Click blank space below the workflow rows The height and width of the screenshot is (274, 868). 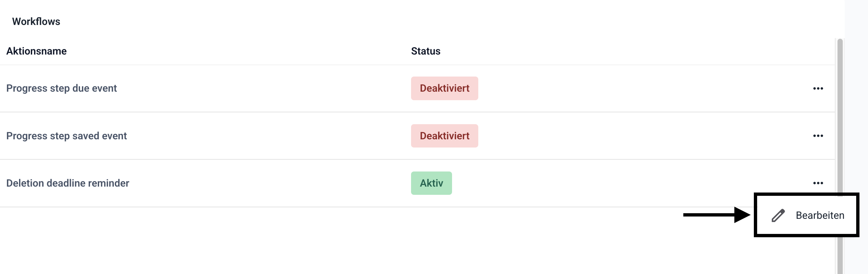[337, 243]
